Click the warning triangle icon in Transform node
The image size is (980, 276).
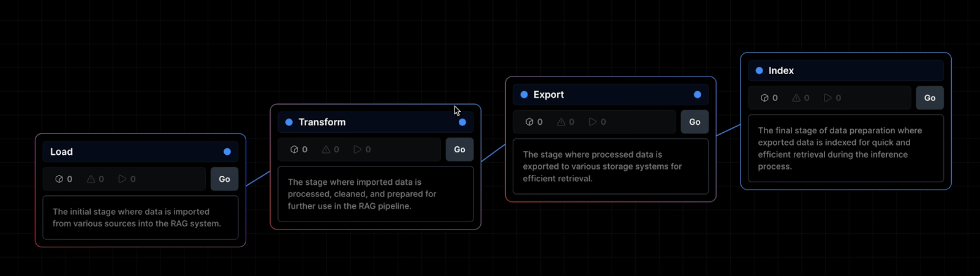click(326, 149)
